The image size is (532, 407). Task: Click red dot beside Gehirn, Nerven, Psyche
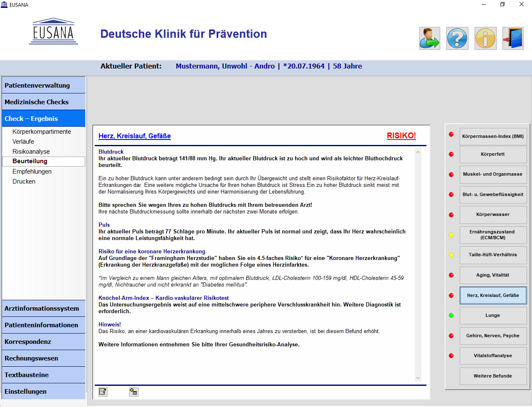[x=451, y=336]
